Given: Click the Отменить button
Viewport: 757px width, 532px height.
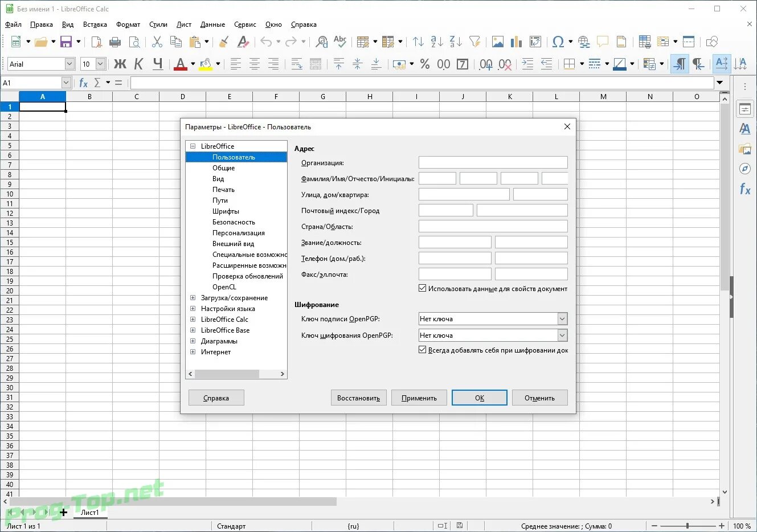Looking at the screenshot, I should [540, 398].
